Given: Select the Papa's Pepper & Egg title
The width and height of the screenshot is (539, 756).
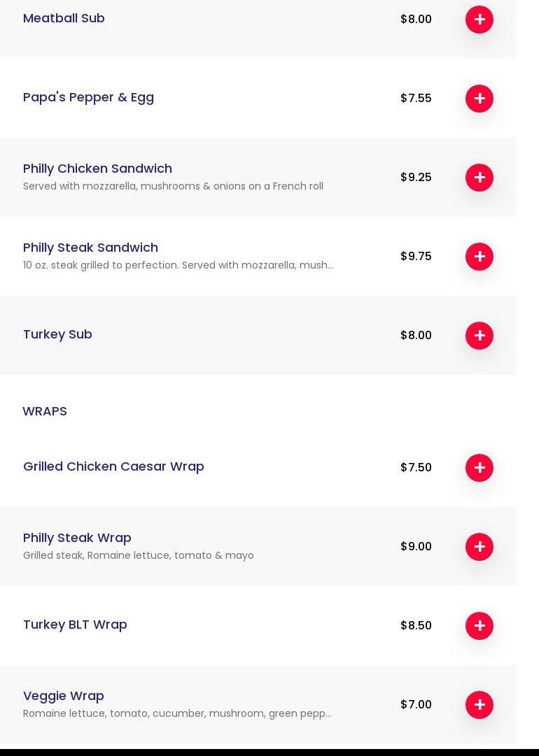Looking at the screenshot, I should coord(88,97).
